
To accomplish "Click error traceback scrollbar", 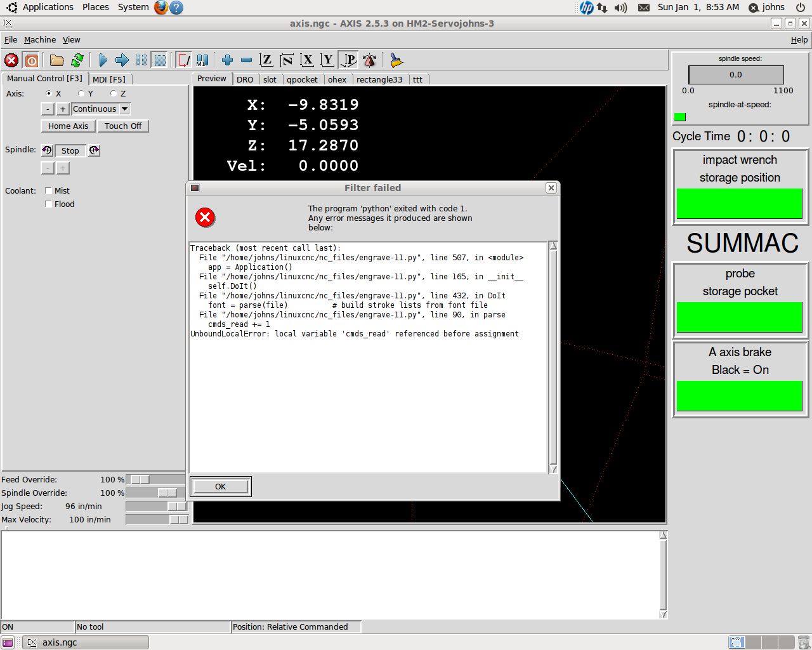I will tap(553, 357).
